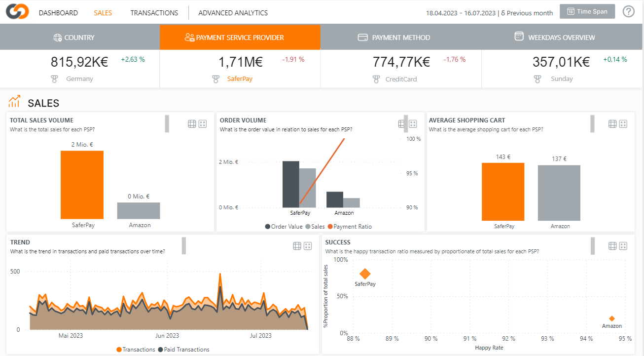This screenshot has width=644, height=356.
Task: Select the Payment Method tab
Action: tap(401, 38)
